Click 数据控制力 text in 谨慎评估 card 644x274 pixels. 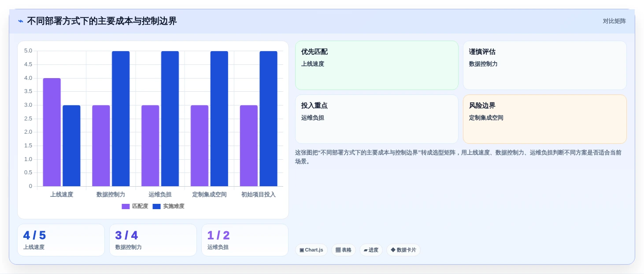(x=483, y=64)
